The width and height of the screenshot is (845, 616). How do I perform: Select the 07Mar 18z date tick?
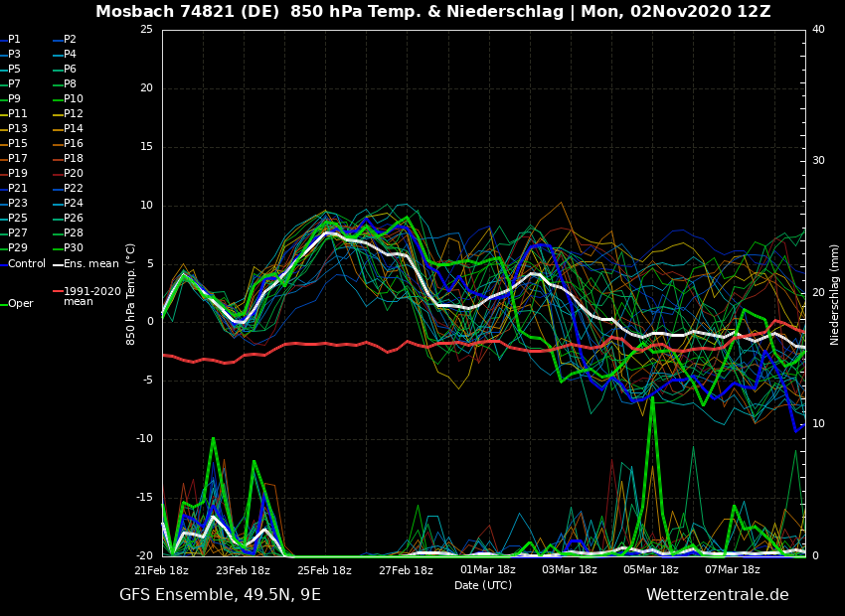[x=732, y=570]
